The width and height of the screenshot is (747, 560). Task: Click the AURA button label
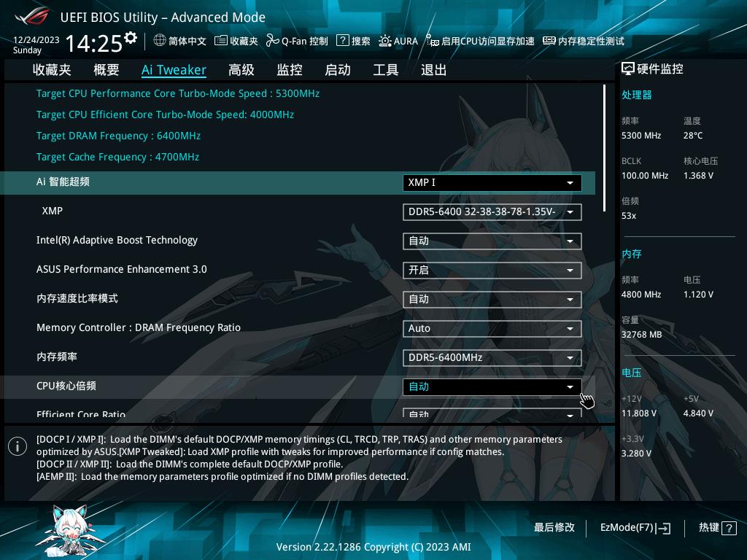(406, 41)
